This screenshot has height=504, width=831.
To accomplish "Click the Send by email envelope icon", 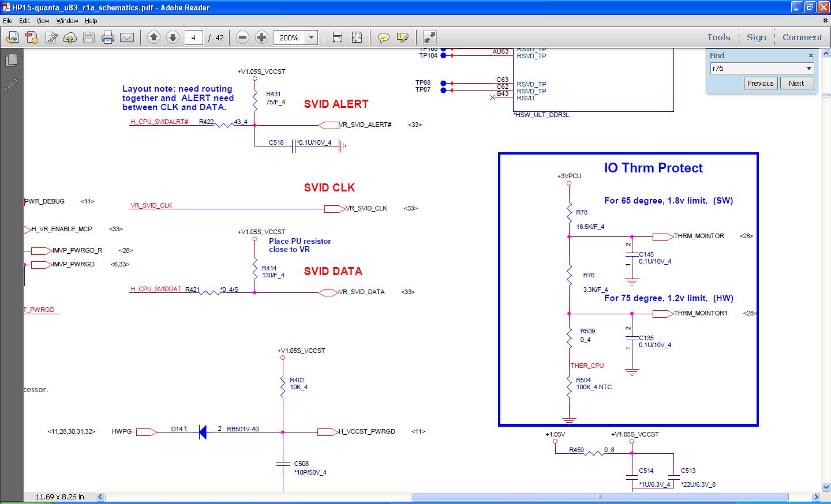I will pos(127,37).
